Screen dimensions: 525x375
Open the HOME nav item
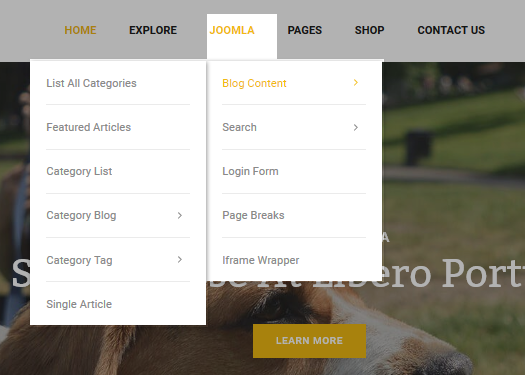[80, 30]
